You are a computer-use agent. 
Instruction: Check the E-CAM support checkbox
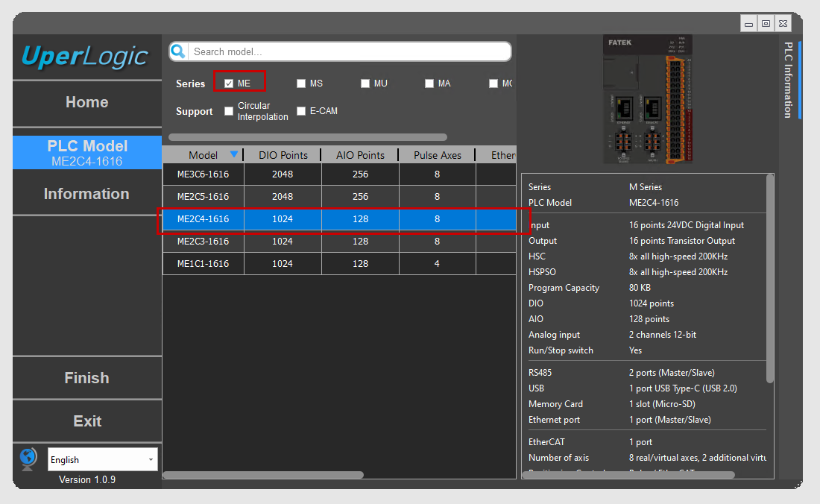click(301, 111)
